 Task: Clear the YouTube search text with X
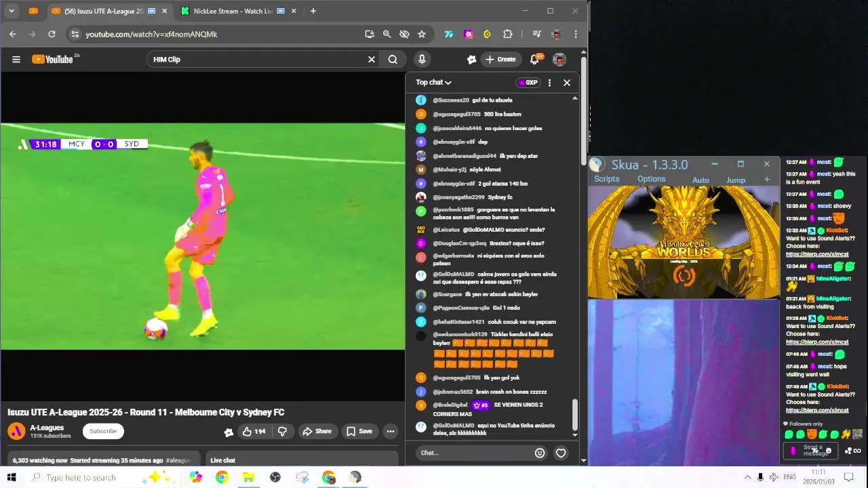click(x=372, y=60)
